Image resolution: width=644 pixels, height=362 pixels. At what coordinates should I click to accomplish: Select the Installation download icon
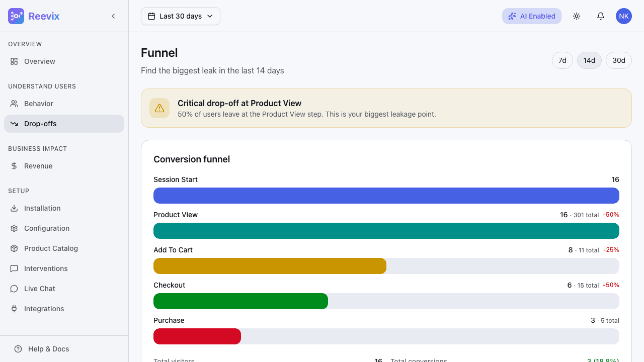[14, 208]
